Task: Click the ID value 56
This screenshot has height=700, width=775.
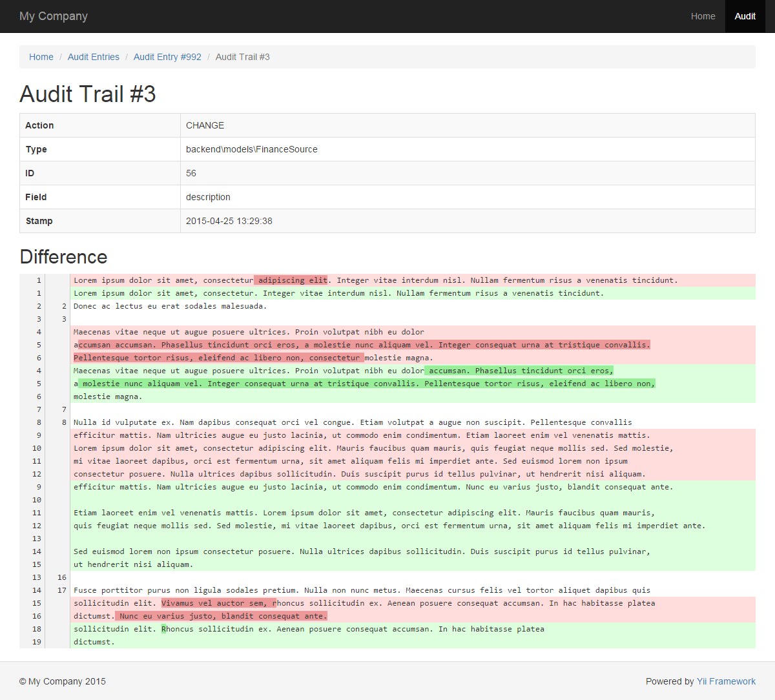Action: 191,173
